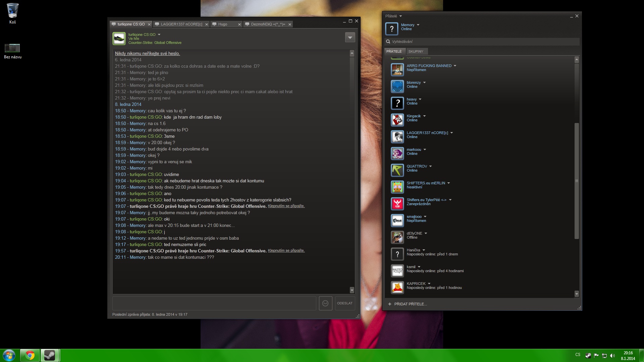644x362 pixels.
Task: Open Kingacik friend dropdown arrow
Action: (x=424, y=116)
